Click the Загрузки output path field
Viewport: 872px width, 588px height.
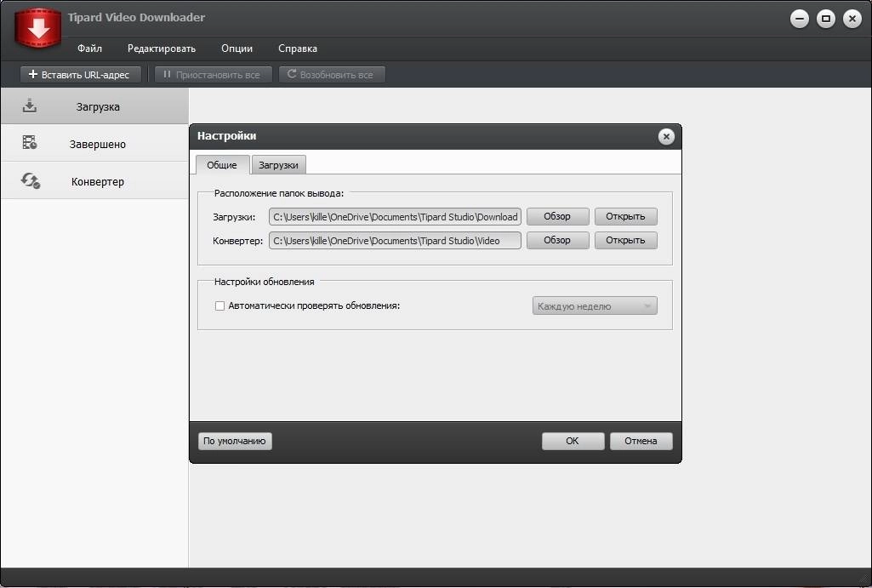[x=395, y=217]
